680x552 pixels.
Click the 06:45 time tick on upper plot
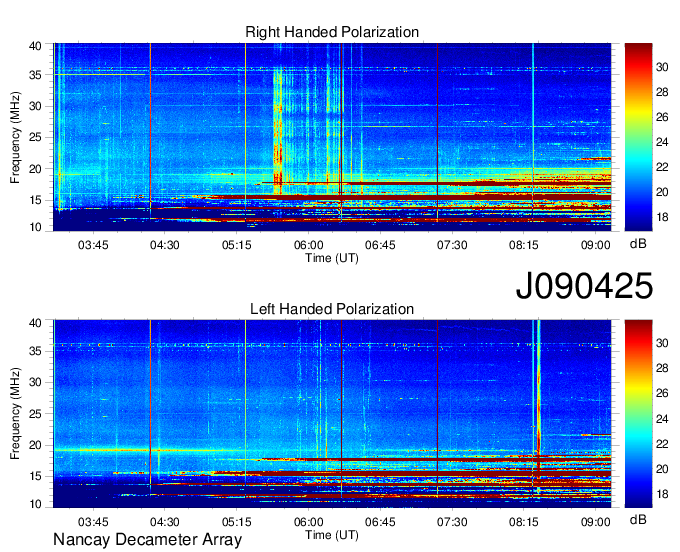coord(380,245)
